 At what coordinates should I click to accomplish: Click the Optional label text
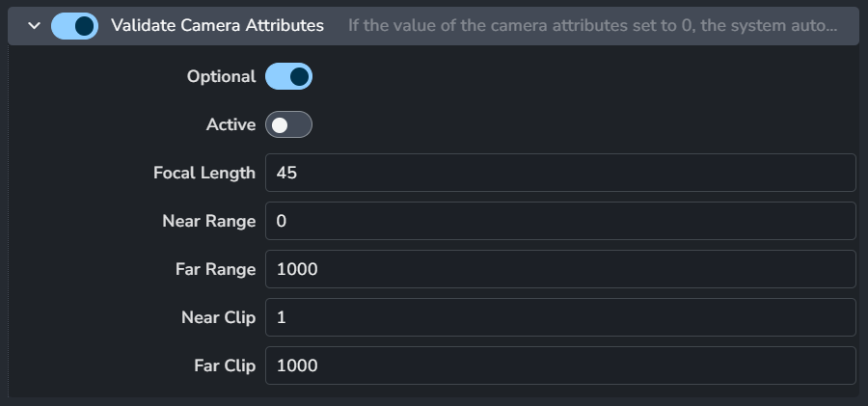222,76
